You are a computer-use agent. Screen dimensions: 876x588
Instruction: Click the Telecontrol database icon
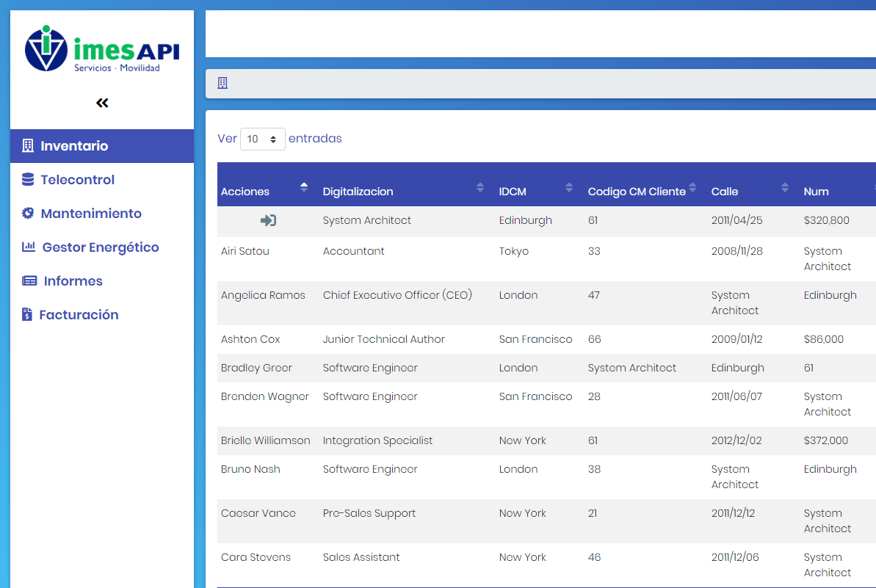28,180
